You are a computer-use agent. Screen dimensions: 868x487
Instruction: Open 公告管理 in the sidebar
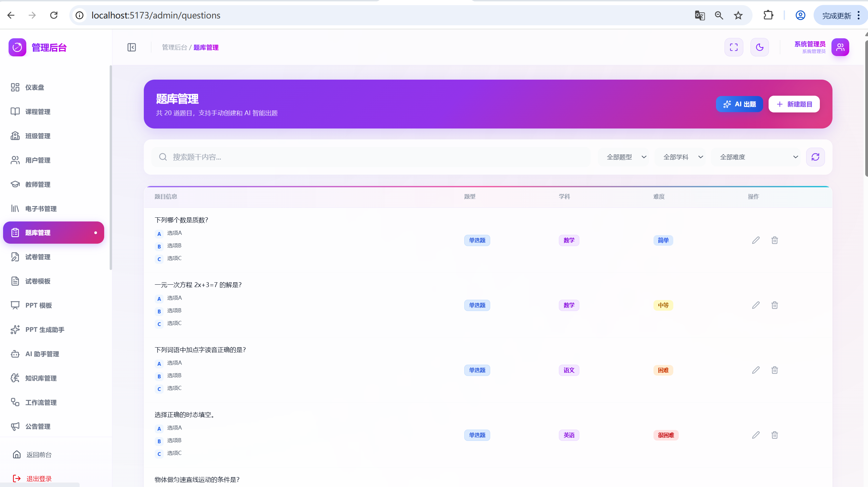click(x=54, y=426)
